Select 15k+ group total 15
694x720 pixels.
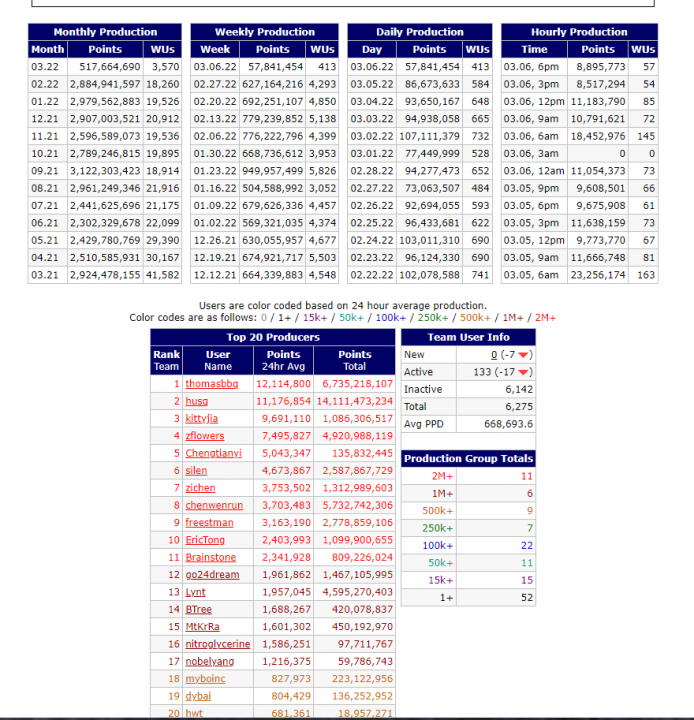pos(527,580)
